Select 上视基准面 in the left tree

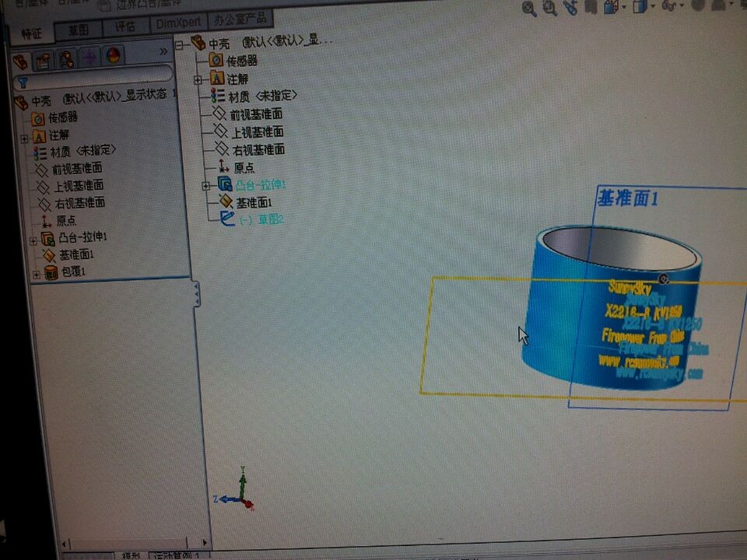[79, 186]
